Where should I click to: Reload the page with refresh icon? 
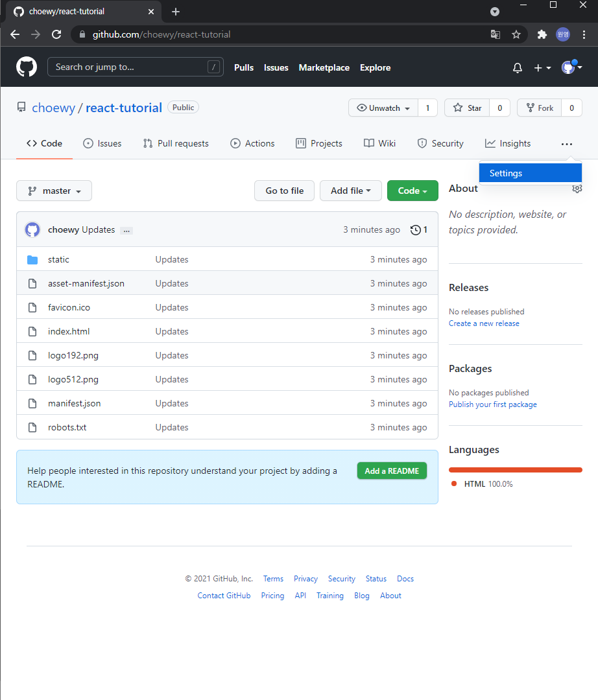(x=56, y=34)
